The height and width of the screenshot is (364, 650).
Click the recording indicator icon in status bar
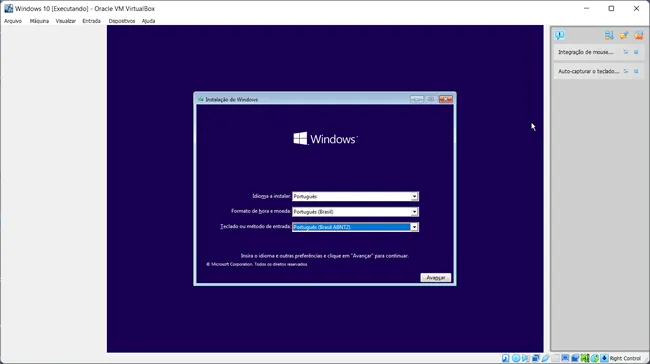575,358
